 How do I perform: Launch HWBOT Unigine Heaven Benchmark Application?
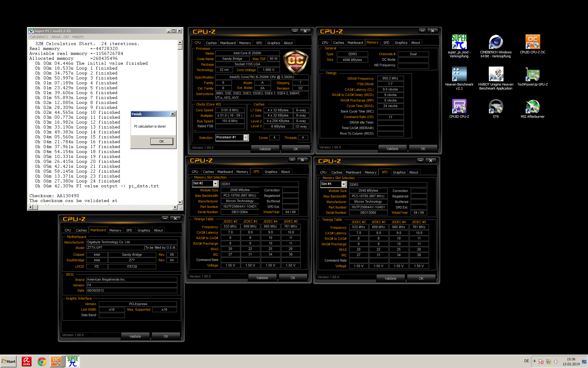(x=496, y=79)
